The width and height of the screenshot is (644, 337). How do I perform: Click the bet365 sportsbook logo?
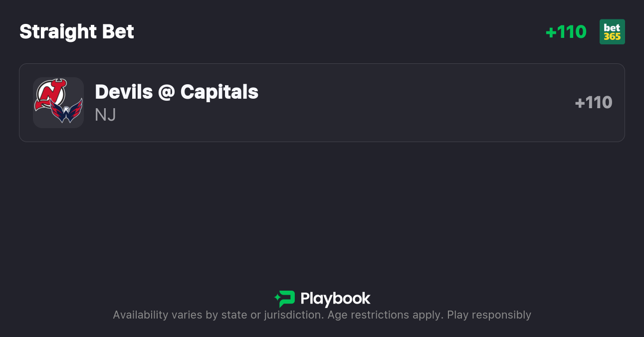[x=612, y=32]
